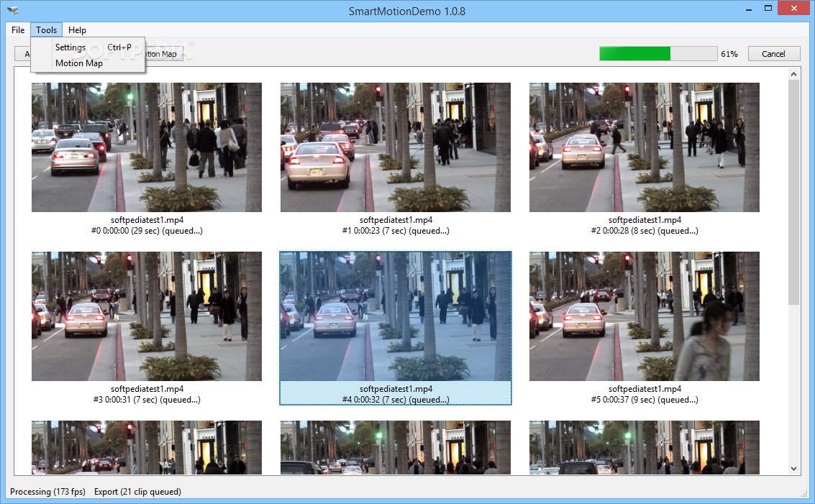This screenshot has width=815, height=504.
Task: Click the vertical scrollbar thumb
Action: [x=793, y=192]
